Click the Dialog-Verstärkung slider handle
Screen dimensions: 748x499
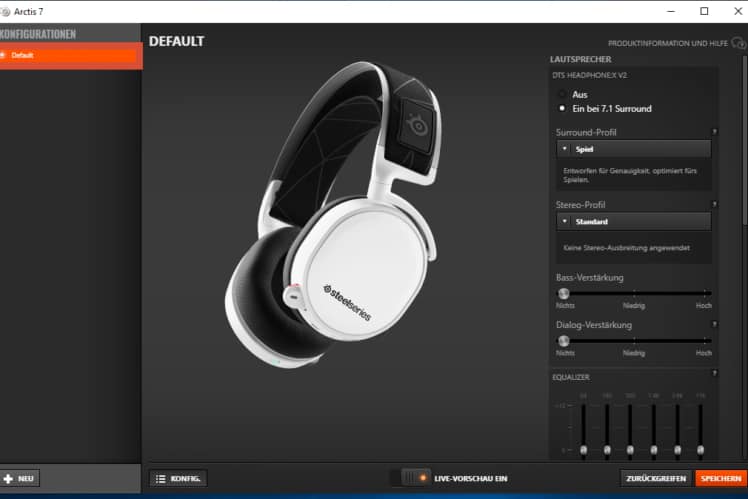tap(563, 341)
